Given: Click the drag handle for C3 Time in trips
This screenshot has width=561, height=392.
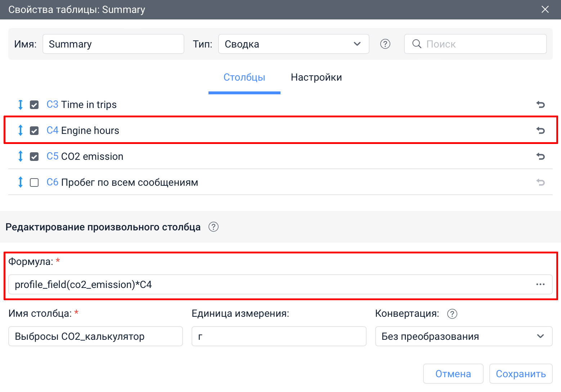Looking at the screenshot, I should pyautogui.click(x=21, y=105).
